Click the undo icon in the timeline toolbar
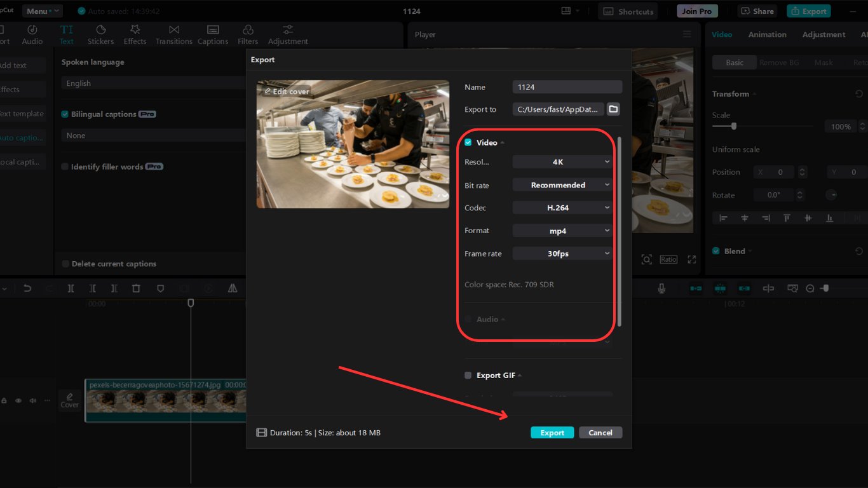The width and height of the screenshot is (868, 488). point(27,288)
